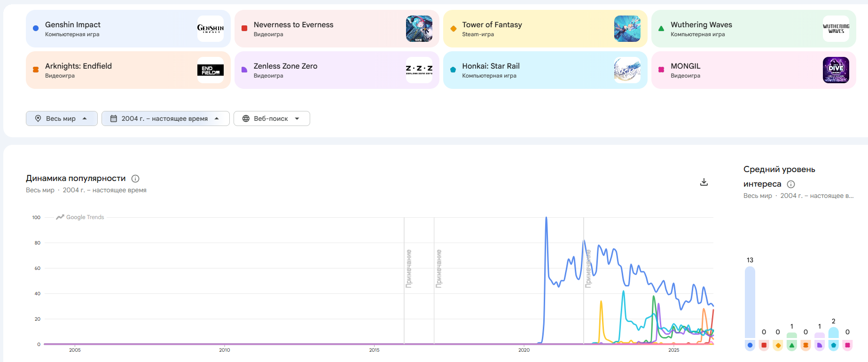Expand the Весь мир region dropdown arrow

85,118
